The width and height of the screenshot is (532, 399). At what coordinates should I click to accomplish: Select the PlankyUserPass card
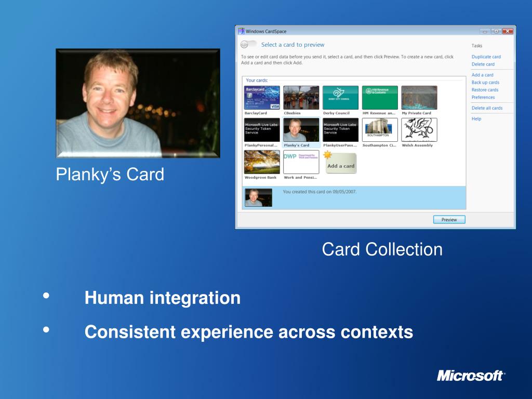coord(341,130)
